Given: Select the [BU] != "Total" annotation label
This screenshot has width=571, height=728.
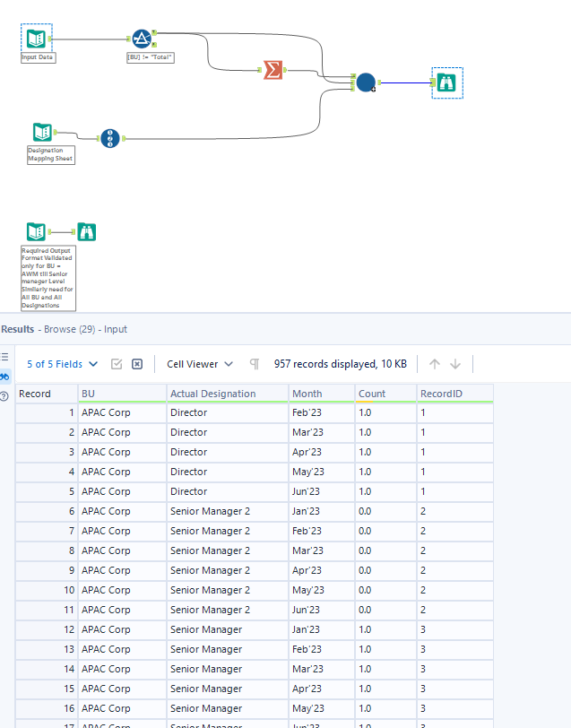Looking at the screenshot, I should click(x=151, y=57).
